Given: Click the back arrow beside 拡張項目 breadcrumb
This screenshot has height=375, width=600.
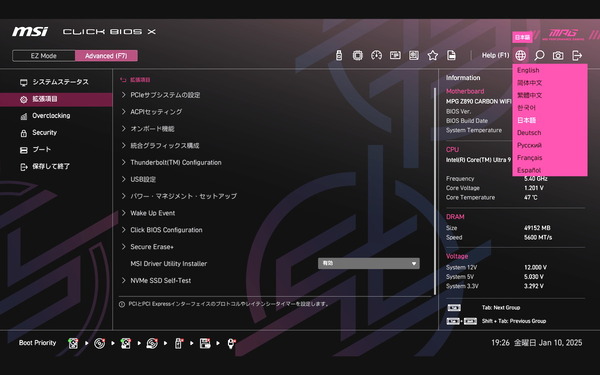Looking at the screenshot, I should point(123,80).
